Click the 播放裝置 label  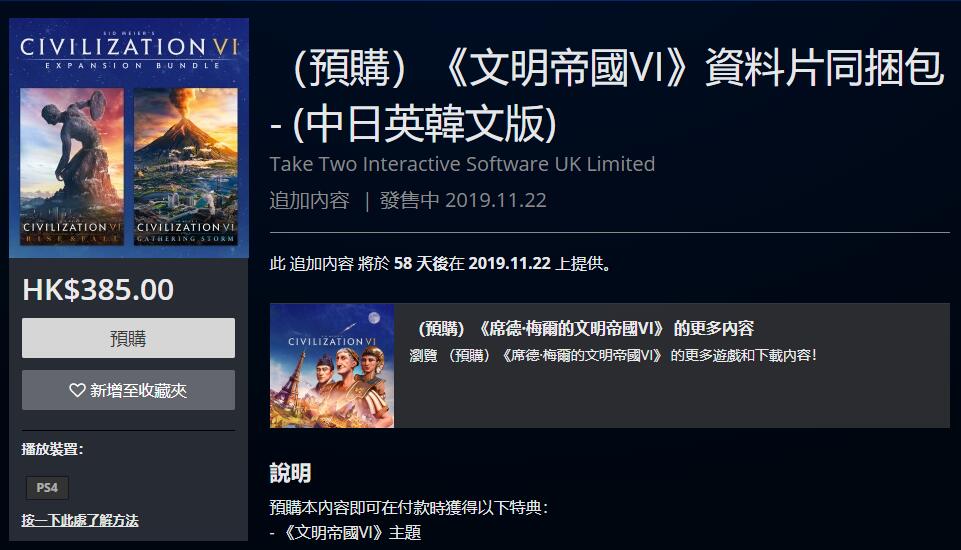click(x=52, y=449)
